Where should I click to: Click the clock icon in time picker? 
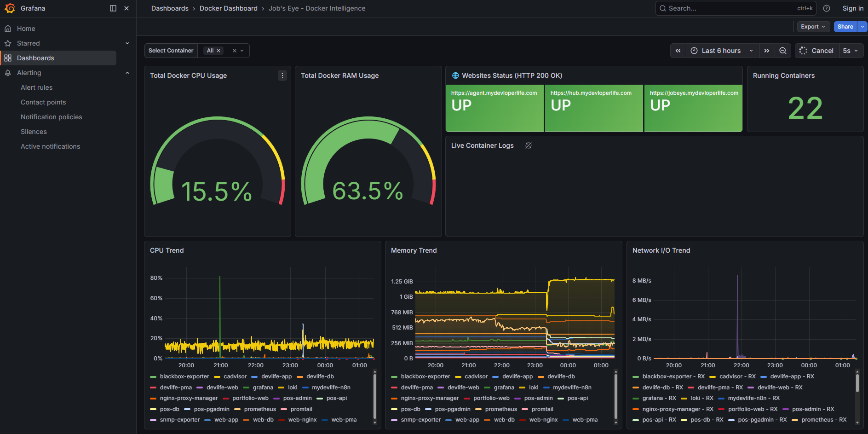(694, 51)
